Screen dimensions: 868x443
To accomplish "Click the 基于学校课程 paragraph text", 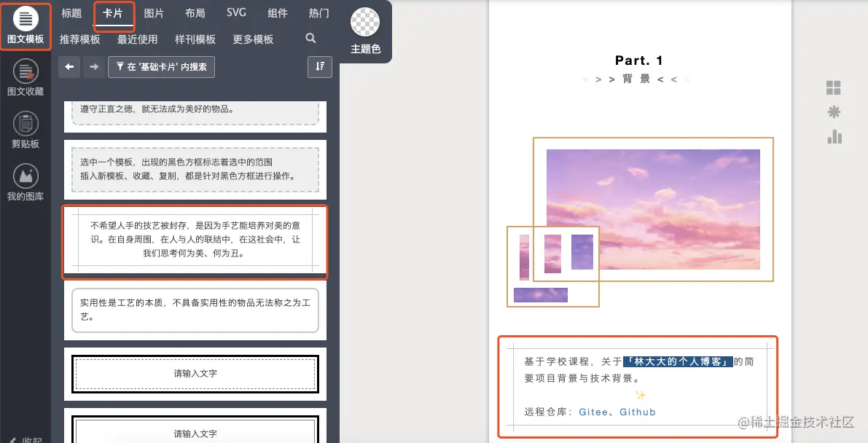I will click(x=639, y=370).
